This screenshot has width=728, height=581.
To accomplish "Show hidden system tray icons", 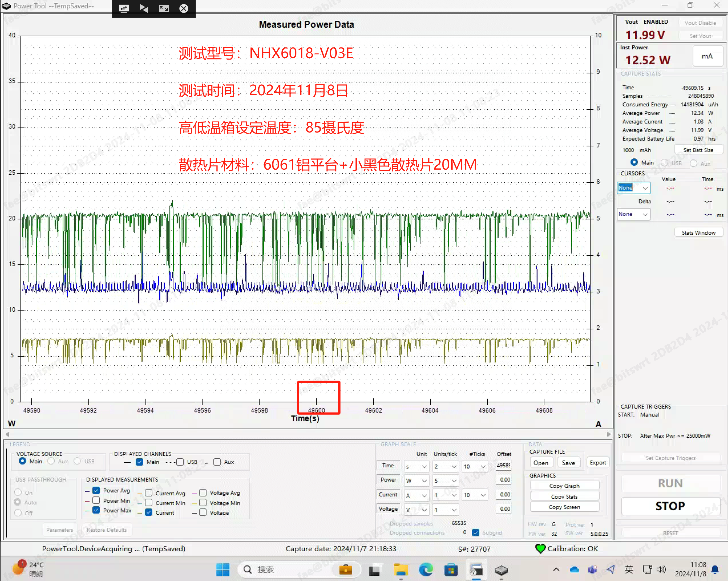I will [x=556, y=570].
